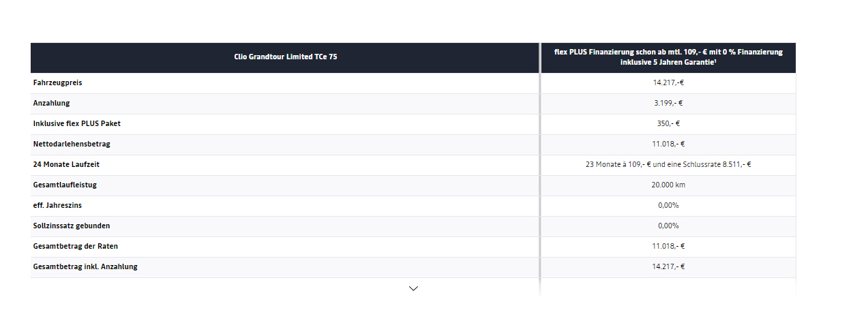868x323 pixels.
Task: Select the Clio Grandtour Limited TCe 75 header
Action: (285, 57)
